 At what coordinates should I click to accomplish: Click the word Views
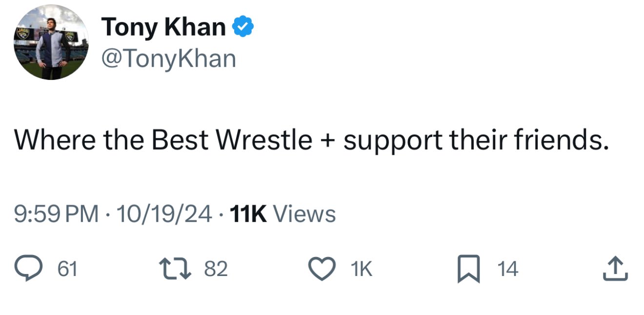click(304, 214)
